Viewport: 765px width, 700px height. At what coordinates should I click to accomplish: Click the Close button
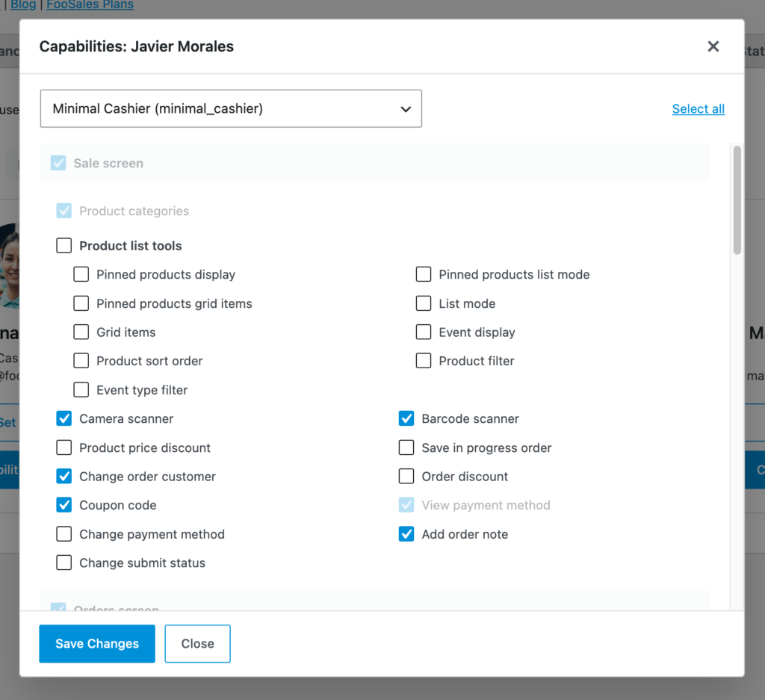[x=197, y=643]
